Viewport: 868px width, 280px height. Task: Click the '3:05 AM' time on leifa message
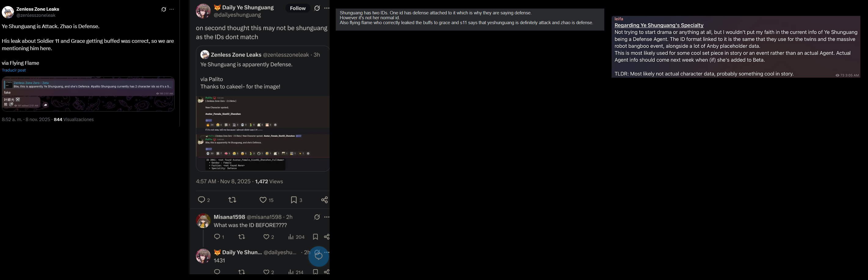click(x=852, y=75)
